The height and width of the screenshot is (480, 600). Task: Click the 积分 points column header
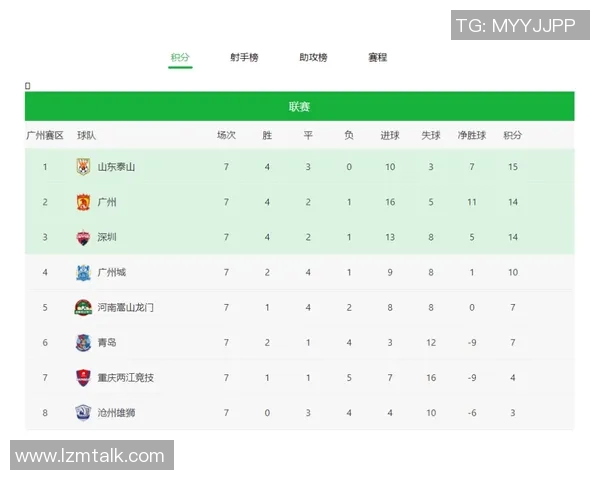tap(512, 135)
